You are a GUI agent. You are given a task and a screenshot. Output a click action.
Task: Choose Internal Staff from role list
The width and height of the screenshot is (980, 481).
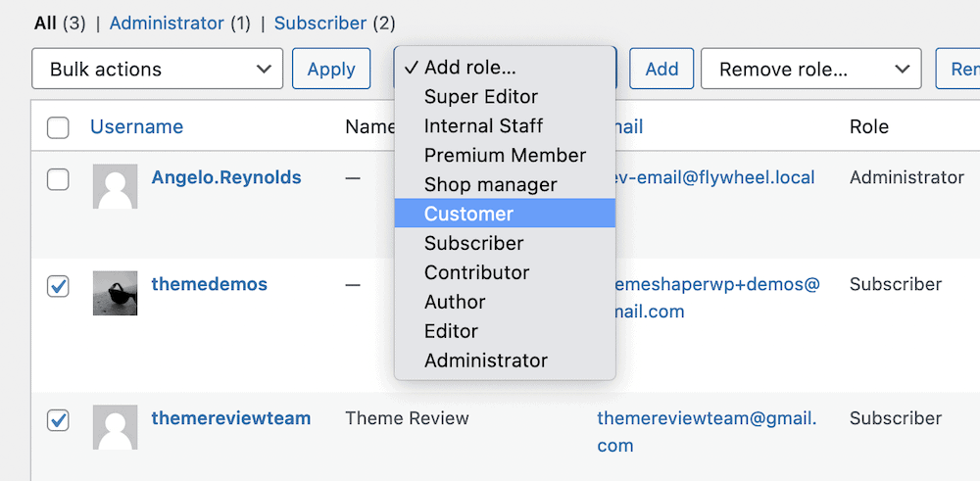tap(505, 126)
